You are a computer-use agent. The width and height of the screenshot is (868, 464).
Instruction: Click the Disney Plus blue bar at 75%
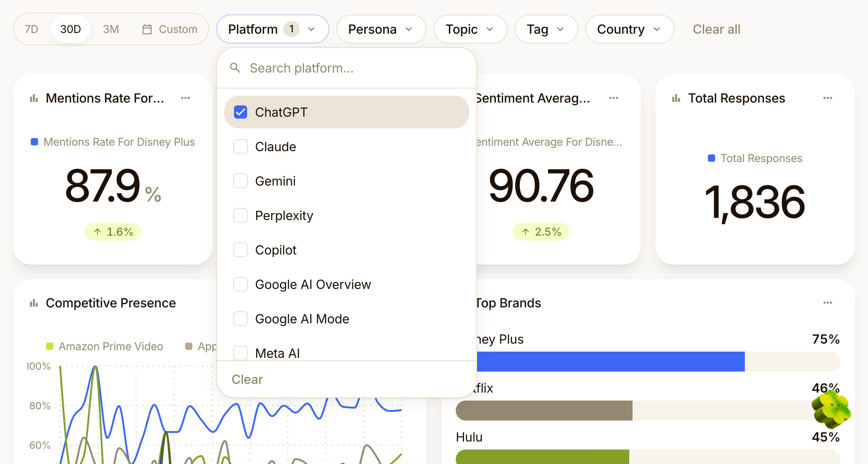pyautogui.click(x=611, y=361)
